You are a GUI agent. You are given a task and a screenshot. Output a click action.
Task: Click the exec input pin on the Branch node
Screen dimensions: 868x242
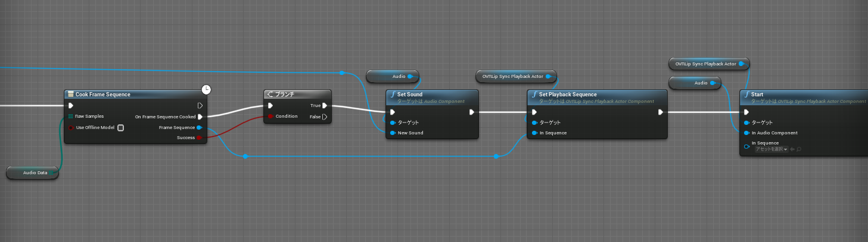(x=270, y=106)
